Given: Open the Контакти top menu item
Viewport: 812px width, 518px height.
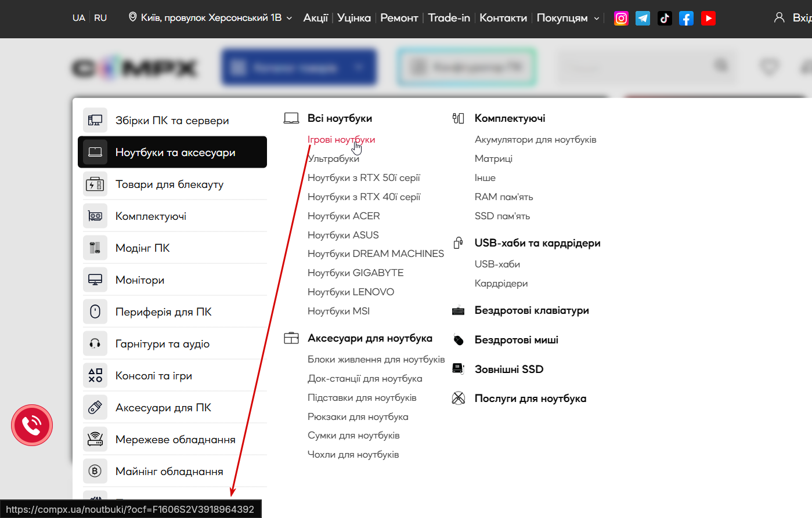Looking at the screenshot, I should coord(503,18).
